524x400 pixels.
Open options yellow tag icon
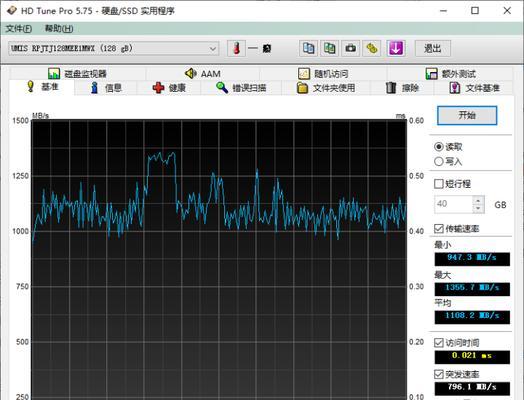coord(372,48)
